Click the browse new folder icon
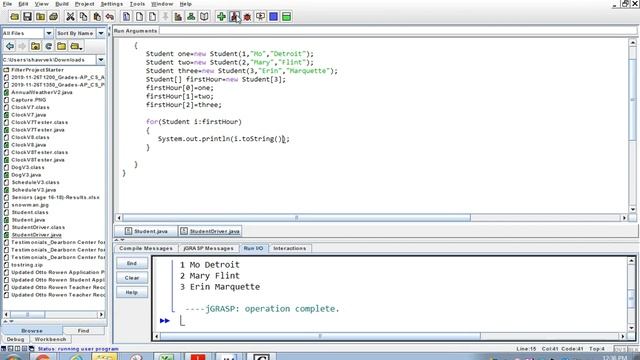This screenshot has height=360, width=640. pos(62,46)
